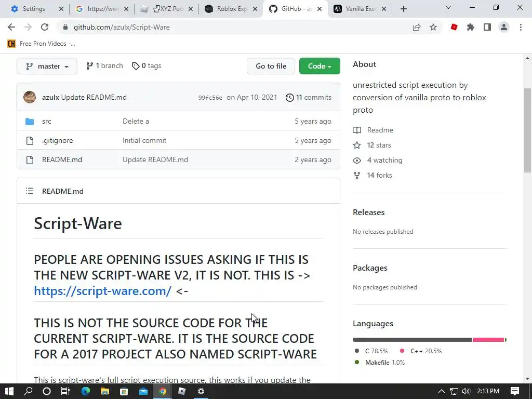Viewport: 532px width, 399px height.
Task: Go back to the previous page
Action: (11, 27)
